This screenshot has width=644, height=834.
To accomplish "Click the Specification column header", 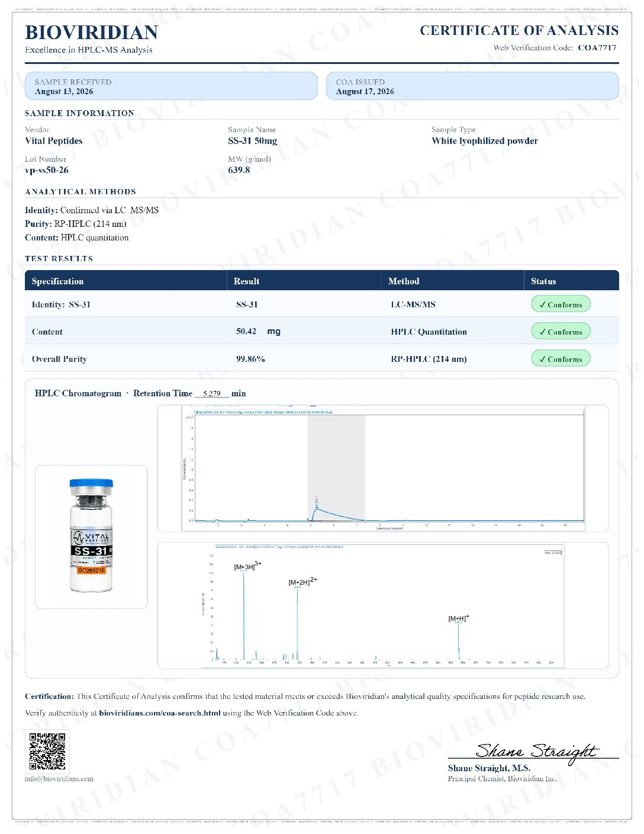I will 57,281.
